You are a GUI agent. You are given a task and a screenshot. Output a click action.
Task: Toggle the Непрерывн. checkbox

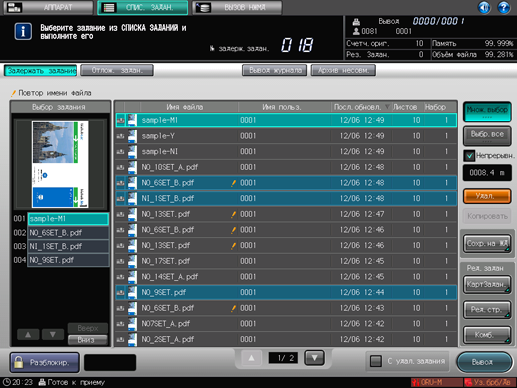click(x=470, y=156)
